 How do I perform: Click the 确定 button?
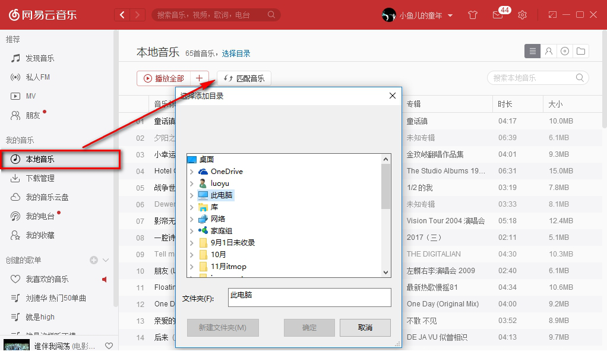[309, 328]
